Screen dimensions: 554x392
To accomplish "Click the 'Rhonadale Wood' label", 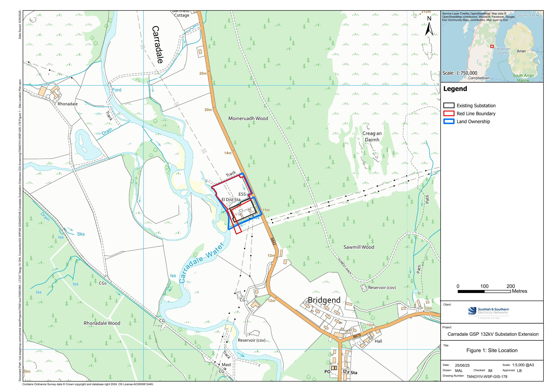I will [102, 323].
